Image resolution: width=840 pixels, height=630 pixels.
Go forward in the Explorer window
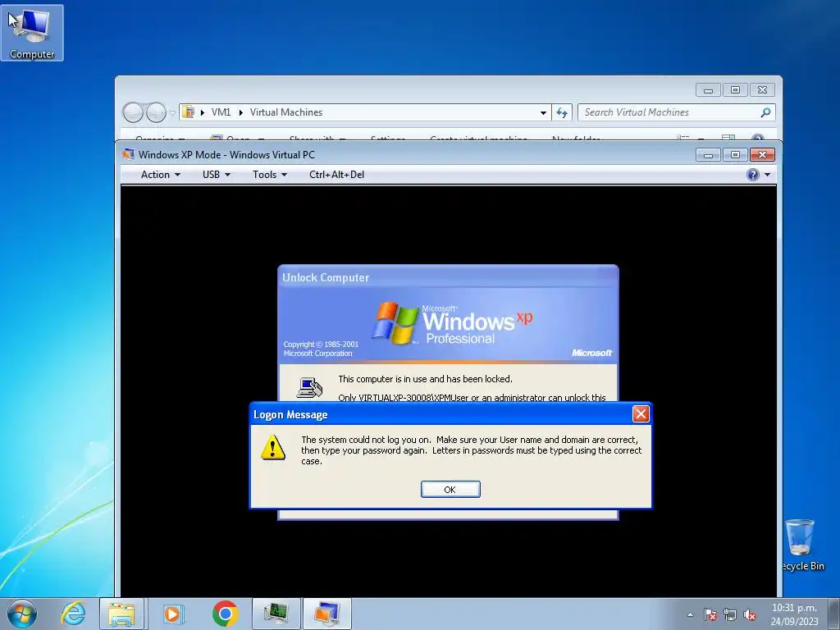[156, 112]
